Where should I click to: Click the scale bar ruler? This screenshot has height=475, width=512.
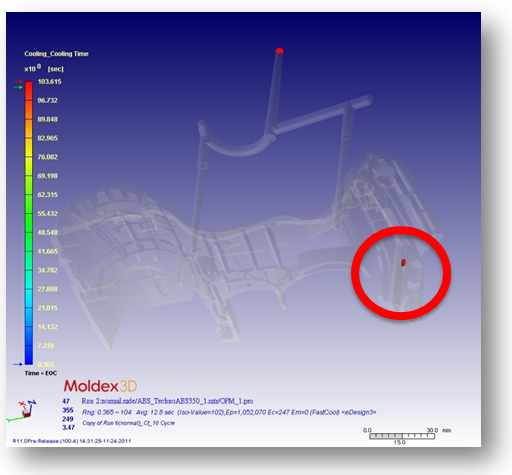click(402, 436)
